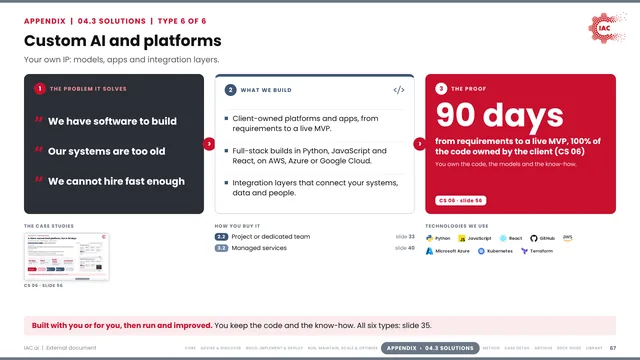Open the case study slide thumbnail

click(x=67, y=257)
